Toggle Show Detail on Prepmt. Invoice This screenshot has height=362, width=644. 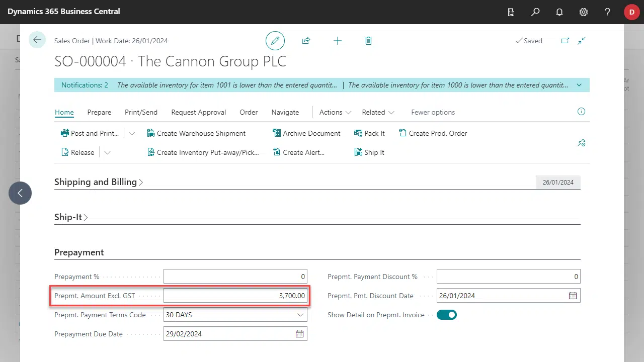pyautogui.click(x=446, y=315)
